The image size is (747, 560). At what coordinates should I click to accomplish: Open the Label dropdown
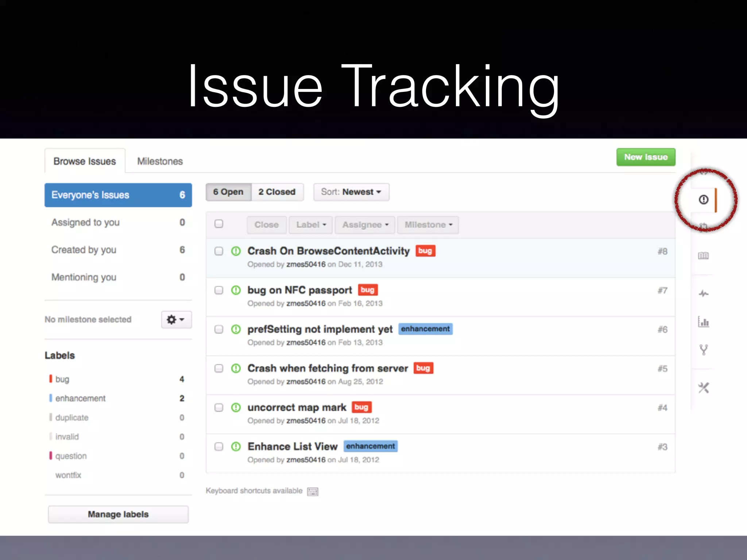pos(311,225)
